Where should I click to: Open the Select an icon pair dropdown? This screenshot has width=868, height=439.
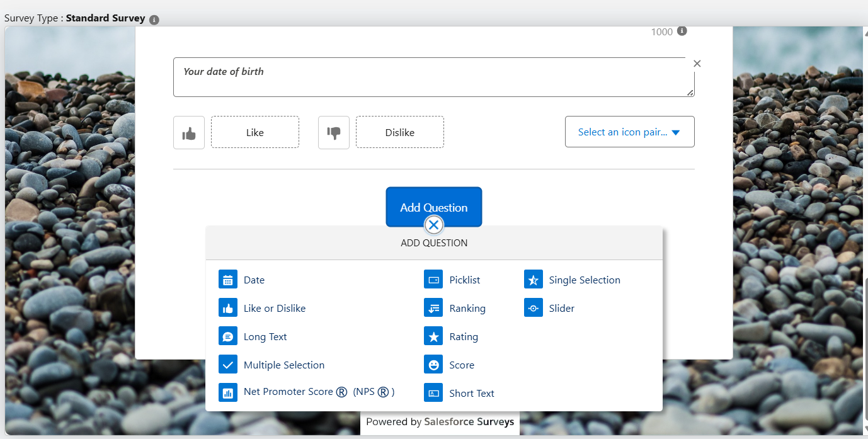coord(629,132)
